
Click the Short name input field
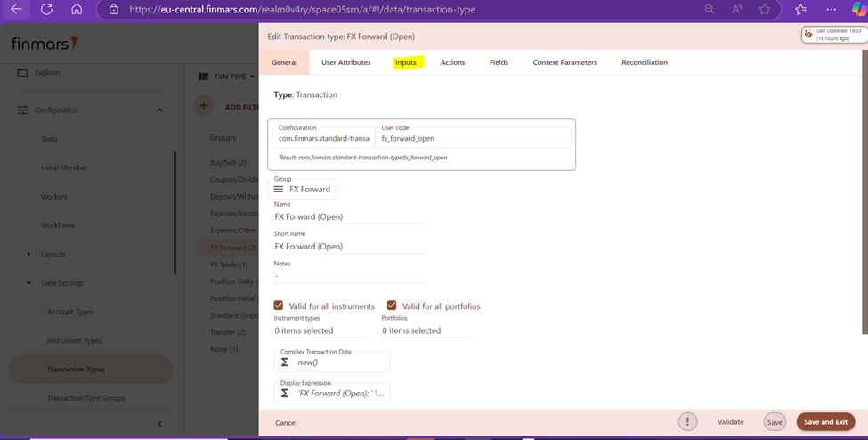pyautogui.click(x=350, y=246)
